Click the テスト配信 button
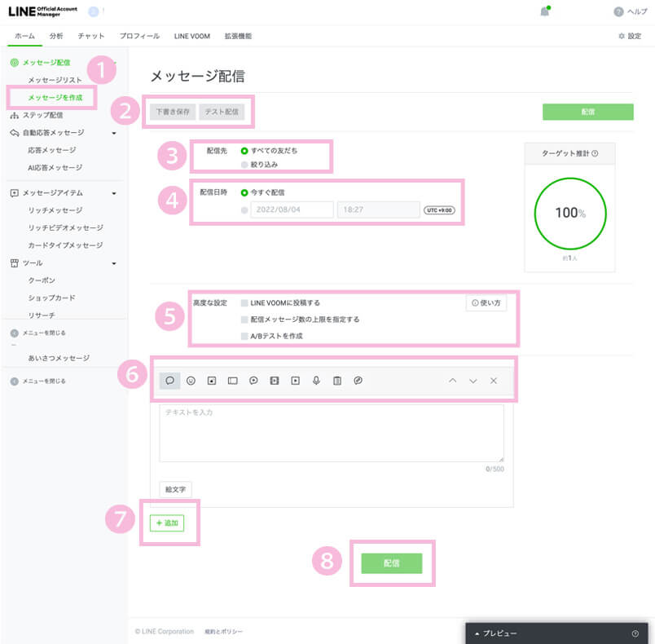This screenshot has height=644, width=655. pyautogui.click(x=222, y=112)
